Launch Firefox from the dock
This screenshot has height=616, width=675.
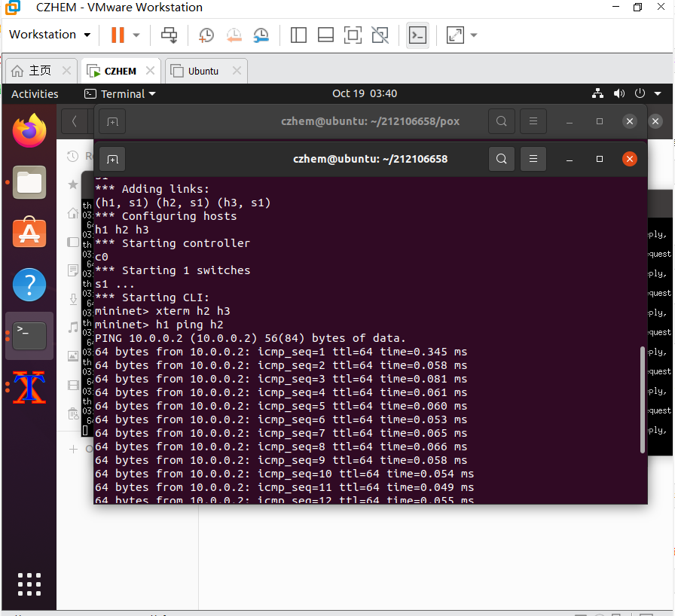coord(29,130)
